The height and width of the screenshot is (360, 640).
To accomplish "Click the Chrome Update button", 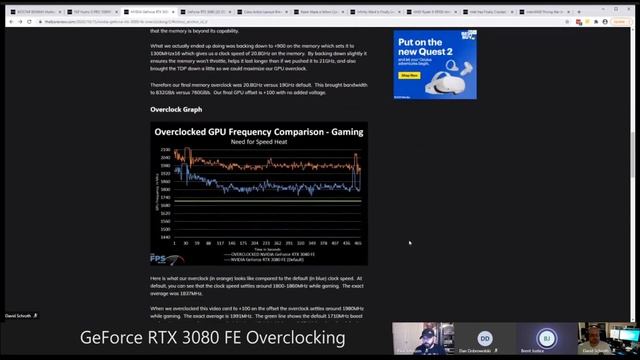I will click(620, 22).
